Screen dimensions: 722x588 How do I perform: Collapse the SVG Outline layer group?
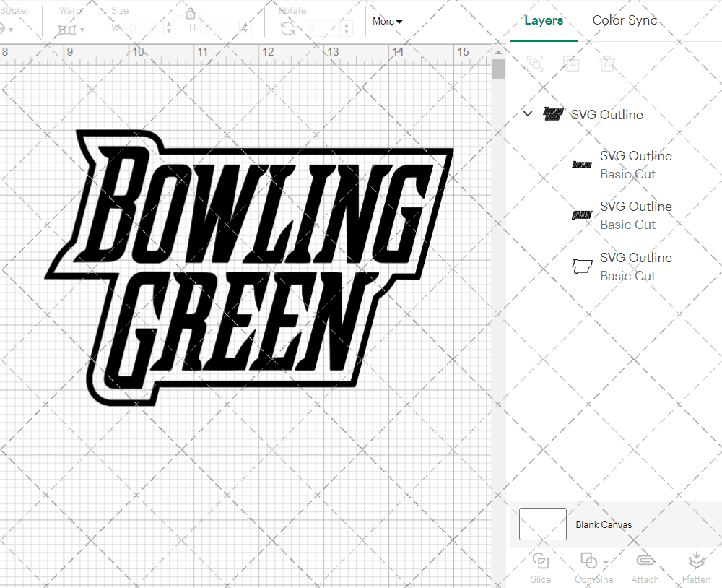coord(527,113)
